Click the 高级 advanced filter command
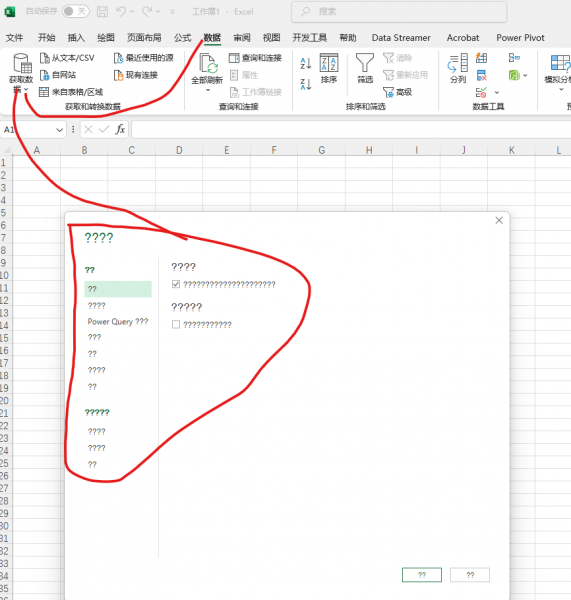The image size is (571, 600). pyautogui.click(x=398, y=92)
